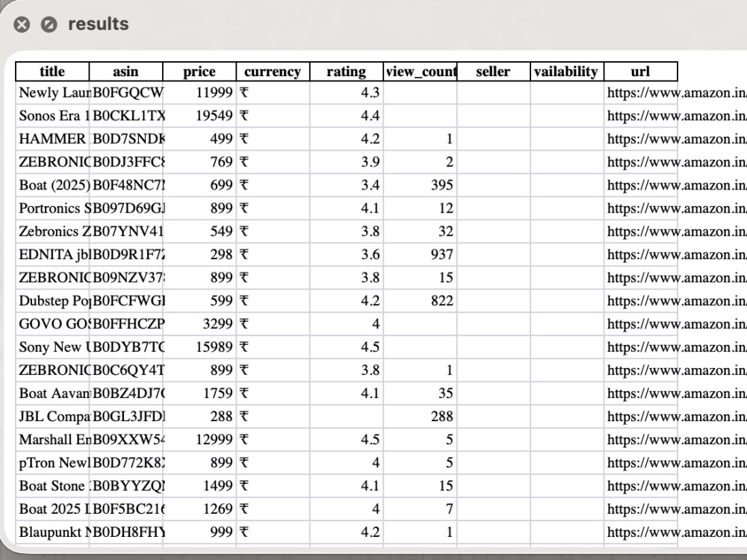
Task: Click the asin cell B0CKL1TX
Action: click(x=125, y=116)
